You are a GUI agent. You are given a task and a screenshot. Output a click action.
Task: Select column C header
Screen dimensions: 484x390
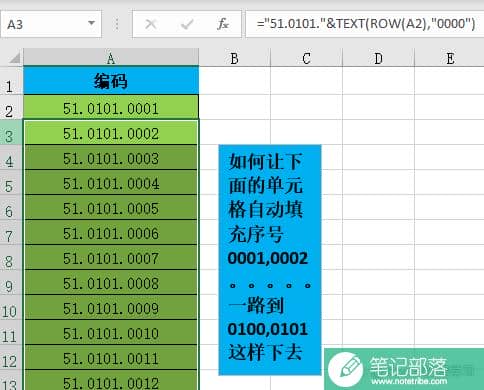306,58
